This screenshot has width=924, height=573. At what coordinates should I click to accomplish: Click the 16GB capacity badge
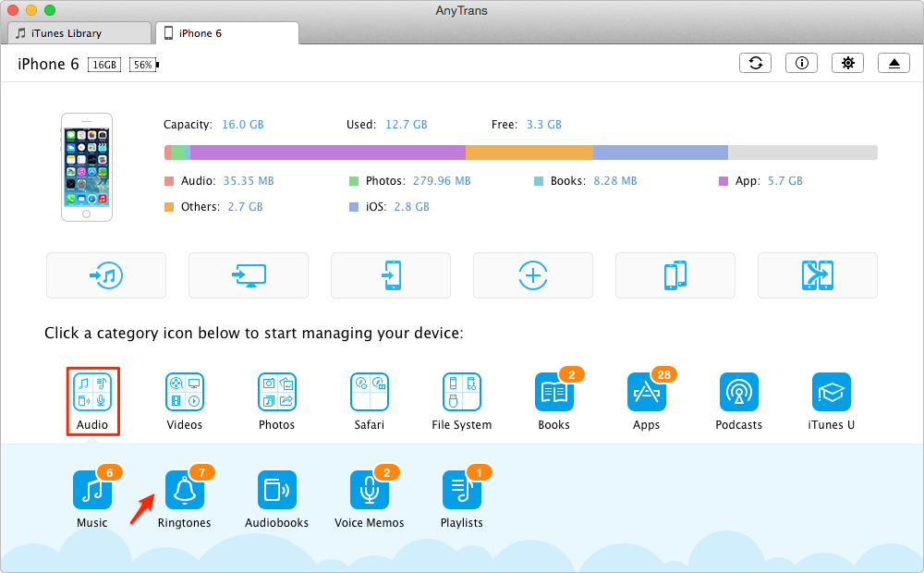(x=104, y=65)
